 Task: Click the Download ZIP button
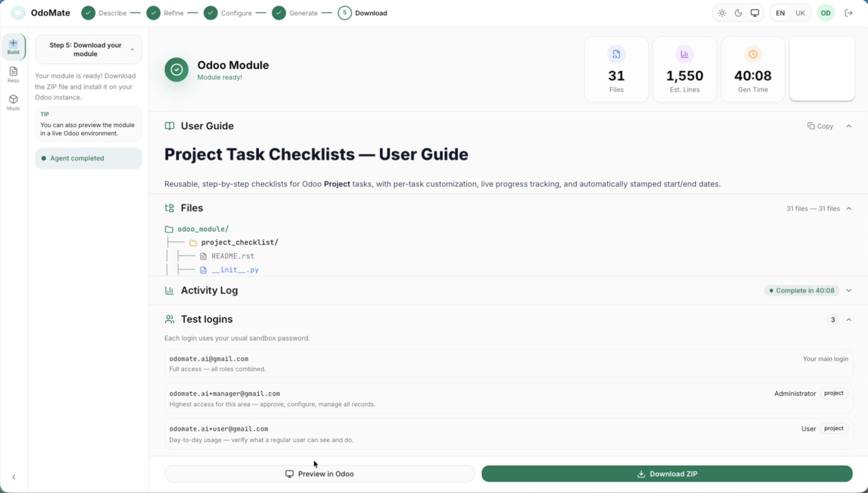(667, 474)
